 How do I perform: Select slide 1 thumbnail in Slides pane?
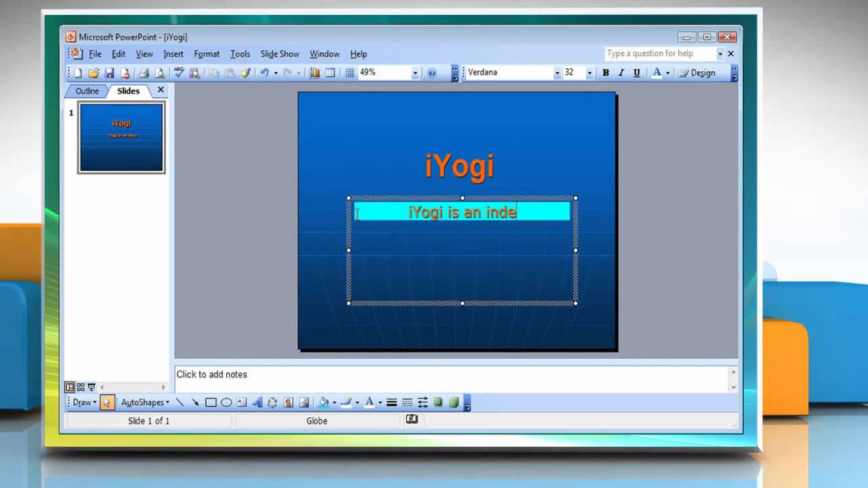point(121,138)
